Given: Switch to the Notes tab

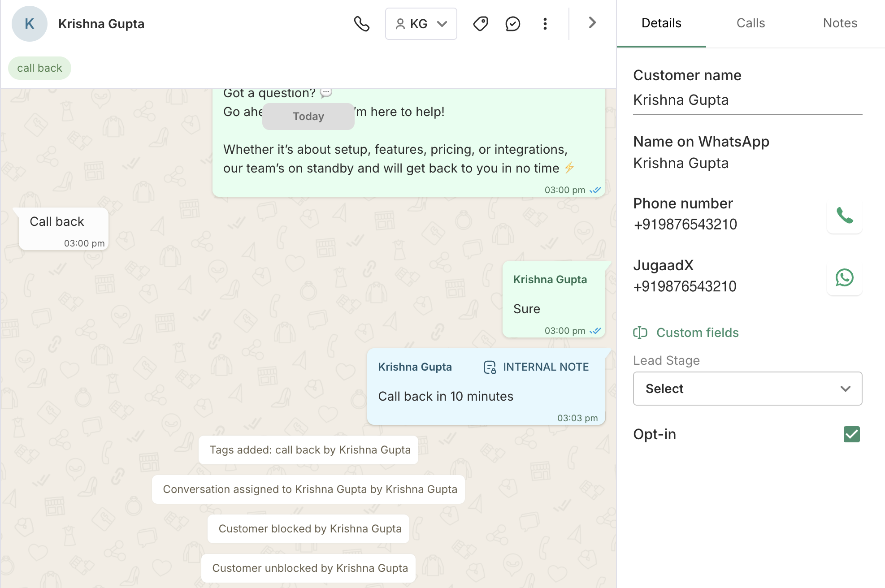Looking at the screenshot, I should [840, 23].
